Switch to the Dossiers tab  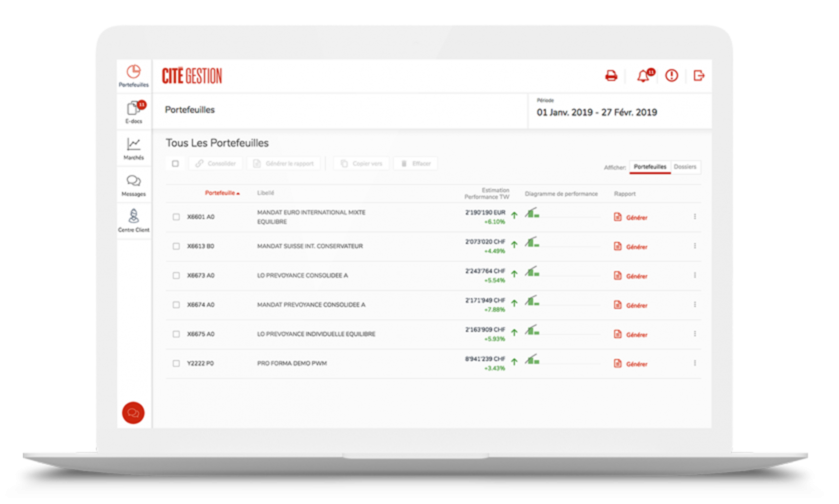tap(685, 167)
